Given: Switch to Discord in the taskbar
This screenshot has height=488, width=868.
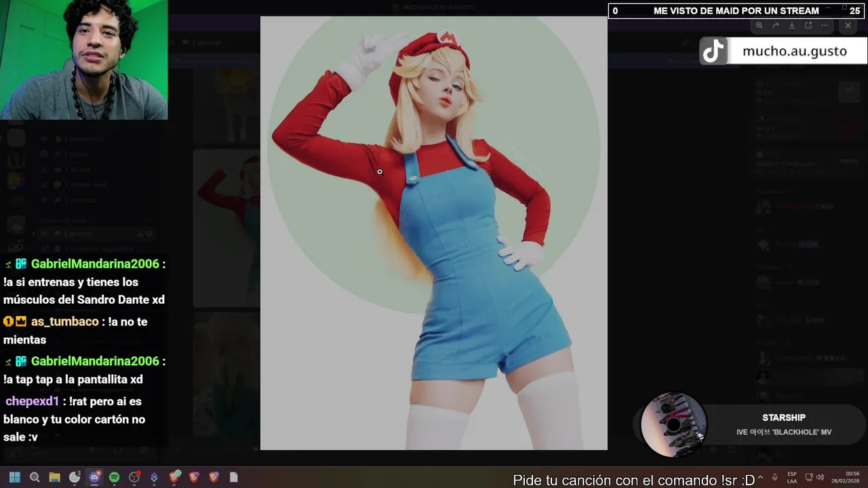Looking at the screenshot, I should [x=94, y=477].
